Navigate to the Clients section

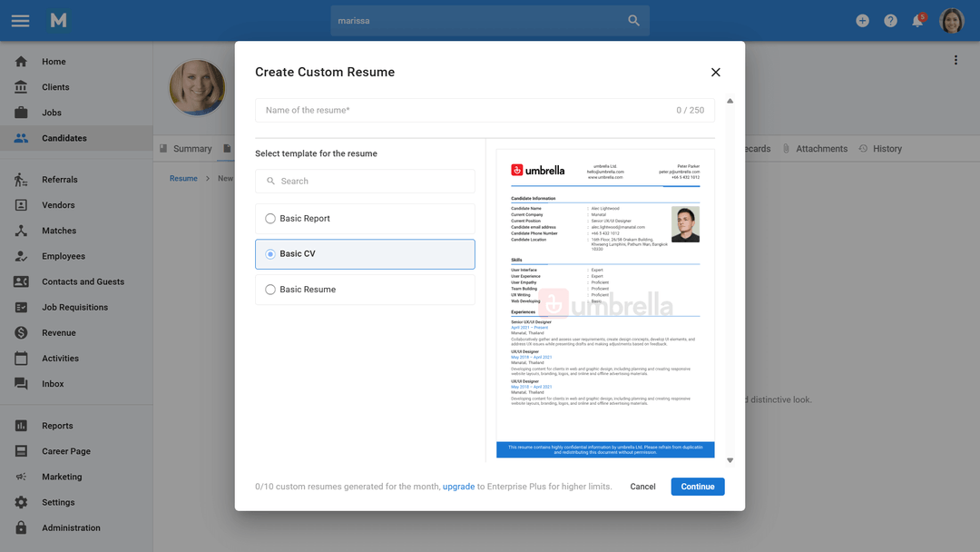tap(55, 86)
